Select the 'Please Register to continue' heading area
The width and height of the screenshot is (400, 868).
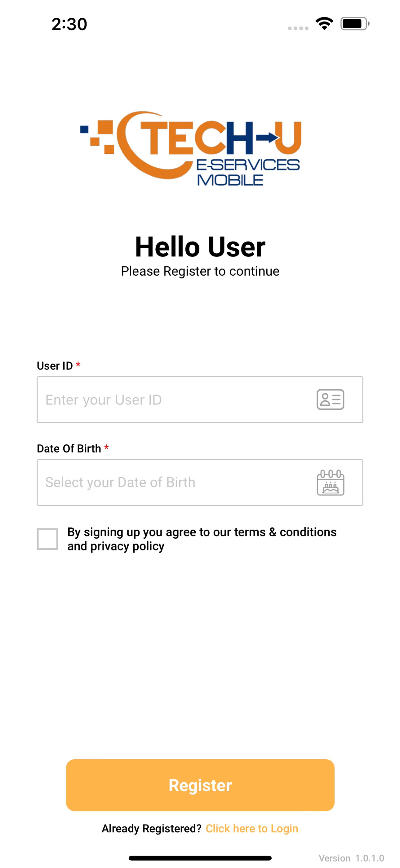click(200, 271)
